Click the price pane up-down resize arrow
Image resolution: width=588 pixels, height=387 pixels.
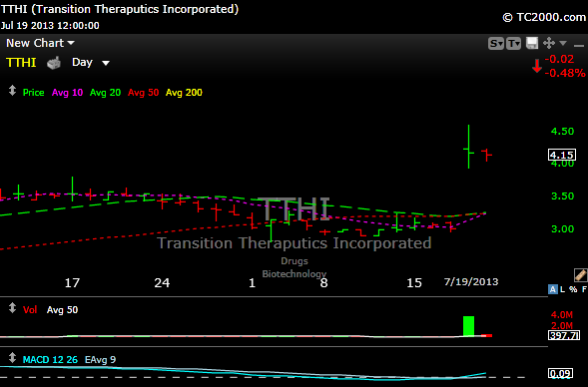coord(12,91)
